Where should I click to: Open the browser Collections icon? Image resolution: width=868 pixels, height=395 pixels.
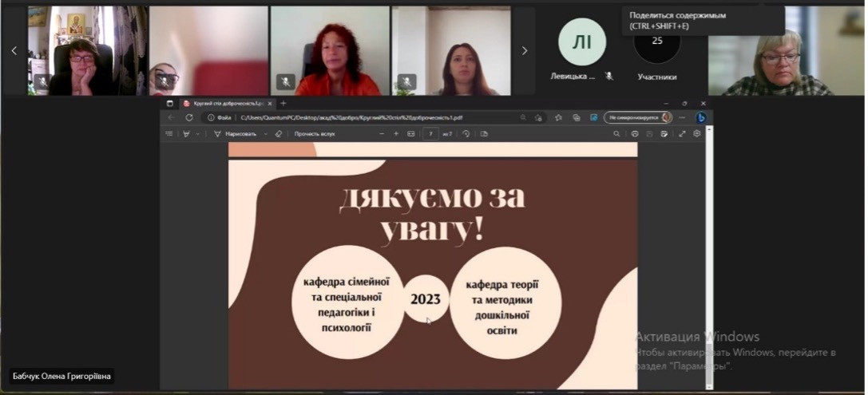click(577, 117)
